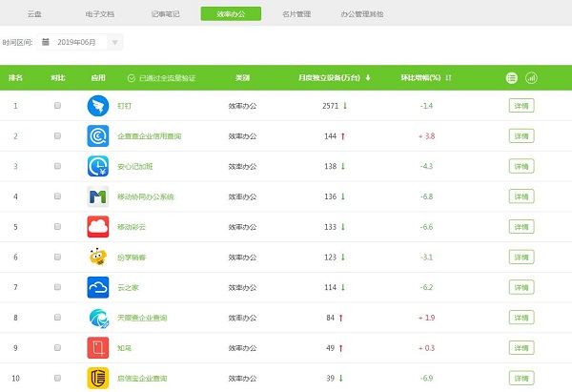Check the compare box for 安心记加班

[57, 166]
